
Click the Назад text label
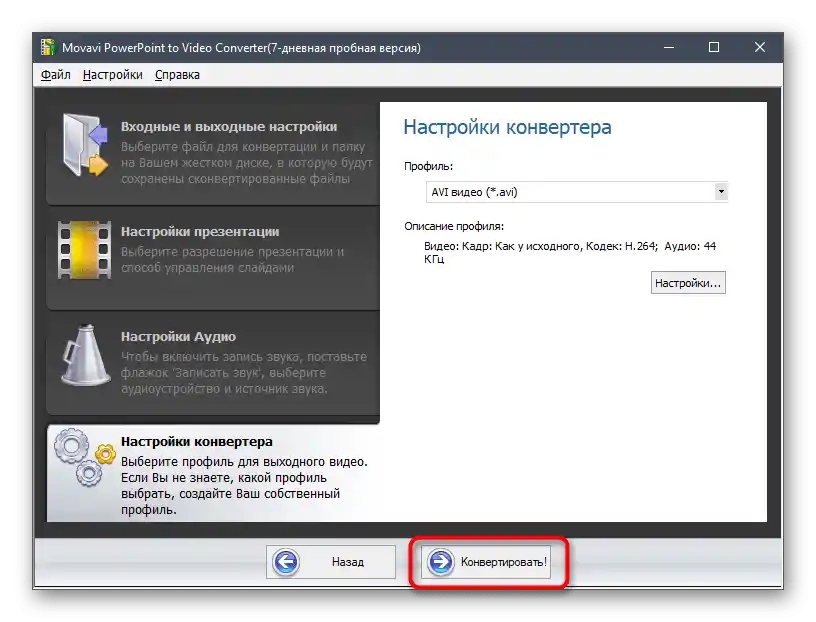[348, 562]
